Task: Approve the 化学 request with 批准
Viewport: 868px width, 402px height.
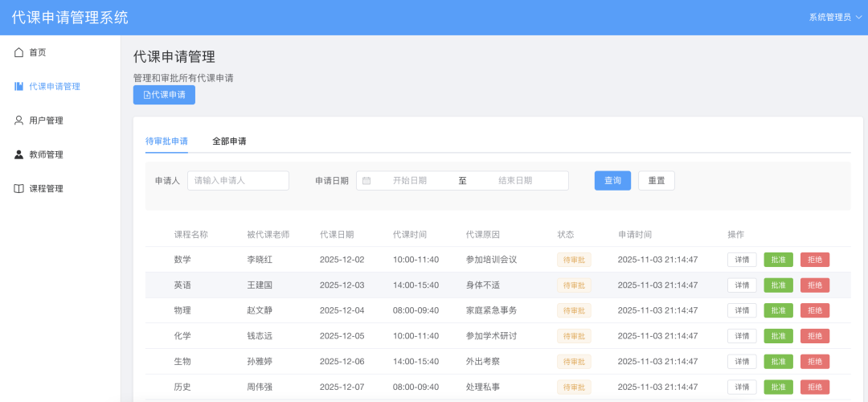Action: (778, 336)
